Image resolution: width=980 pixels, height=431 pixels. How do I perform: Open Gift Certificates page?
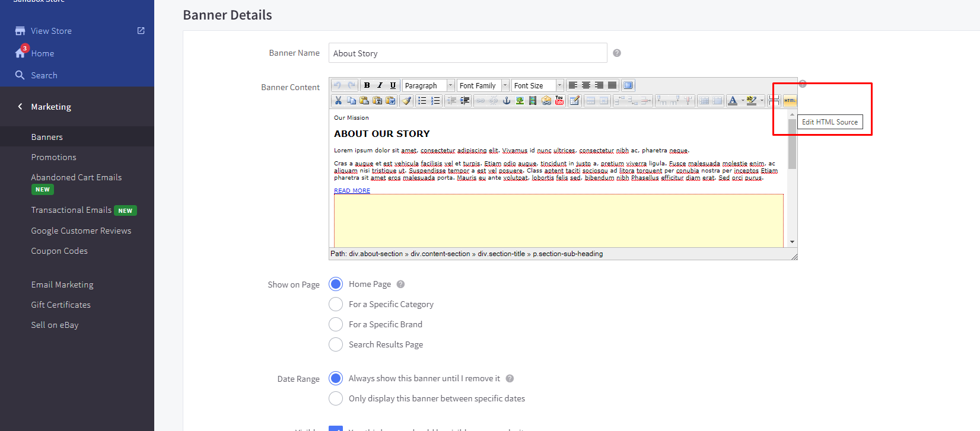(x=61, y=305)
